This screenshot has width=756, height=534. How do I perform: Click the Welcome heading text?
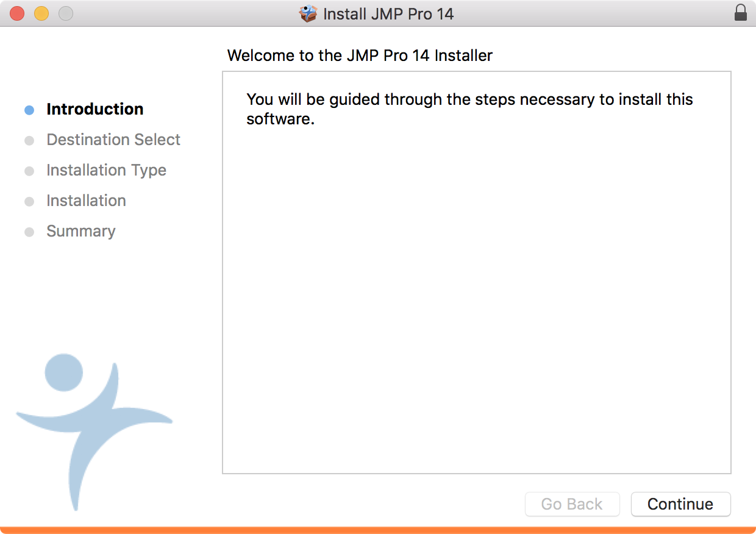[360, 55]
